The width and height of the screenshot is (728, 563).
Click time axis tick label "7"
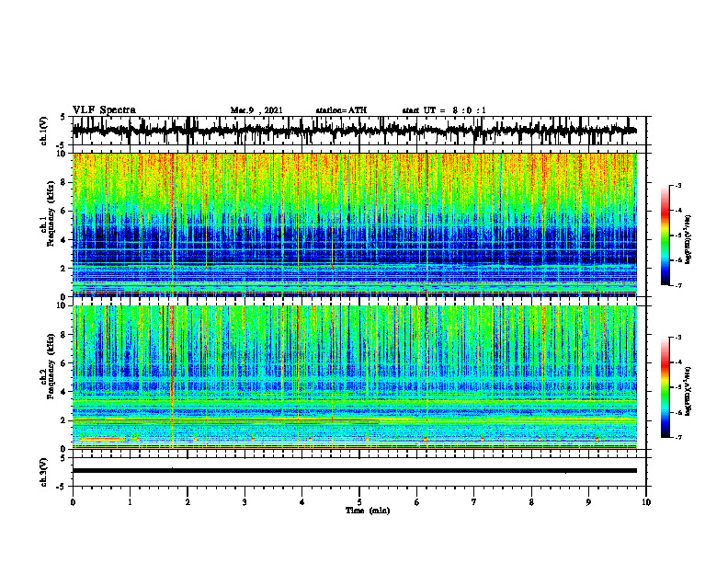[x=474, y=502]
